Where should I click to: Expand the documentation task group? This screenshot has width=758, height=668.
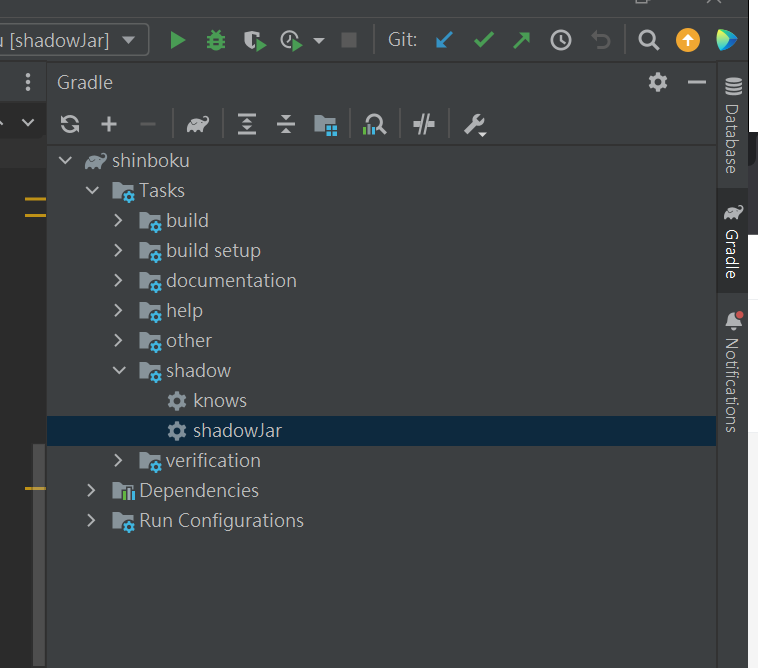pyautogui.click(x=118, y=280)
